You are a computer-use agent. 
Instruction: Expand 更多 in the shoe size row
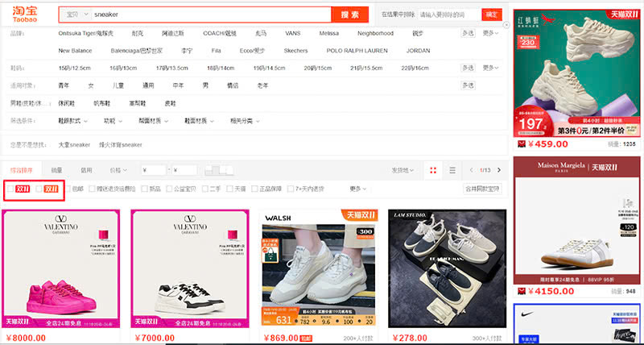(491, 68)
